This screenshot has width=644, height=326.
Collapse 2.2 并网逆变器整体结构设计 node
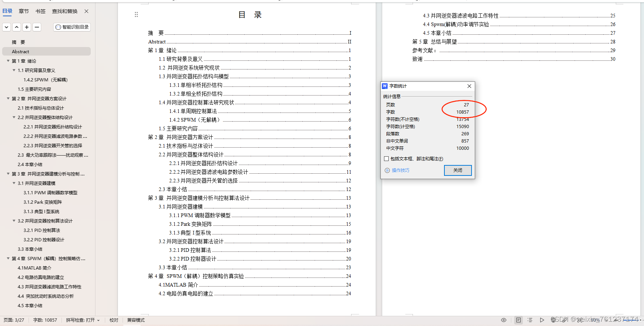[14, 117]
